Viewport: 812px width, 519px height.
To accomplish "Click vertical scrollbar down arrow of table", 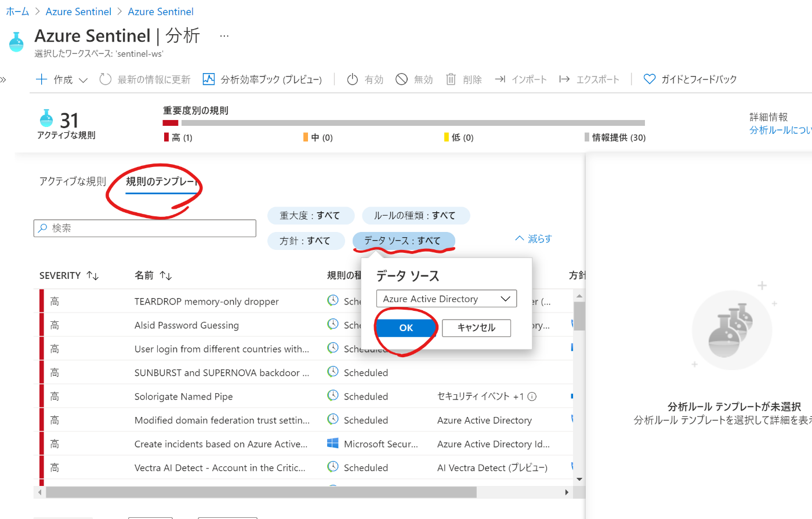I will click(579, 480).
